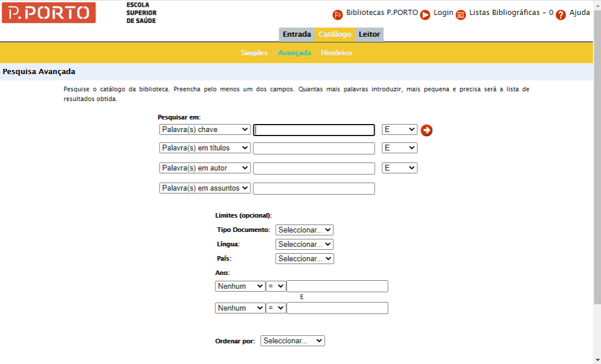Image resolution: width=601 pixels, height=364 pixels.
Task: Click the orange search arrow button
Action: pos(426,130)
